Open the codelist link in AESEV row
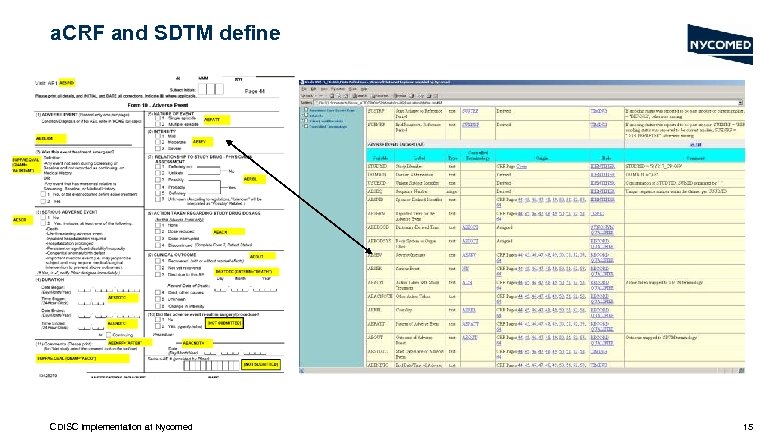Image resolution: width=780 pixels, height=439 pixels. (469, 255)
